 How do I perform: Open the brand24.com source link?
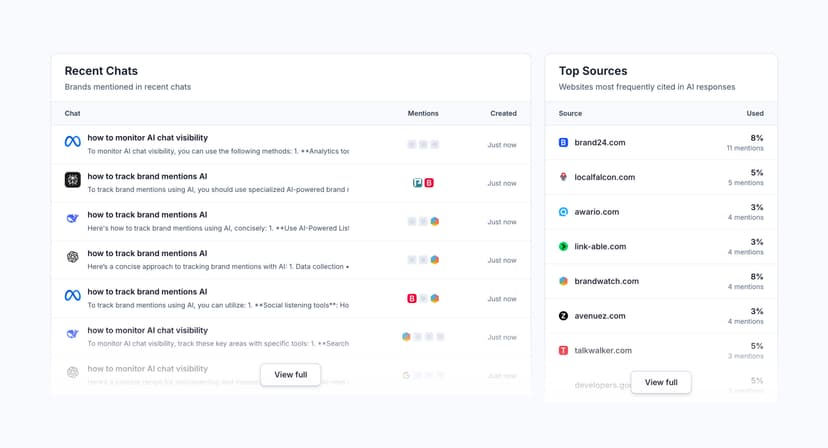(600, 143)
